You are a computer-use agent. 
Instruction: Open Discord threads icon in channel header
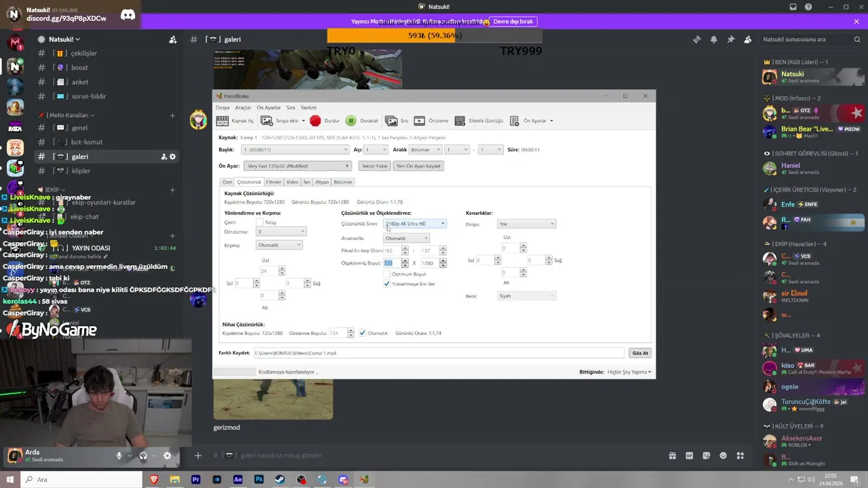pos(696,39)
